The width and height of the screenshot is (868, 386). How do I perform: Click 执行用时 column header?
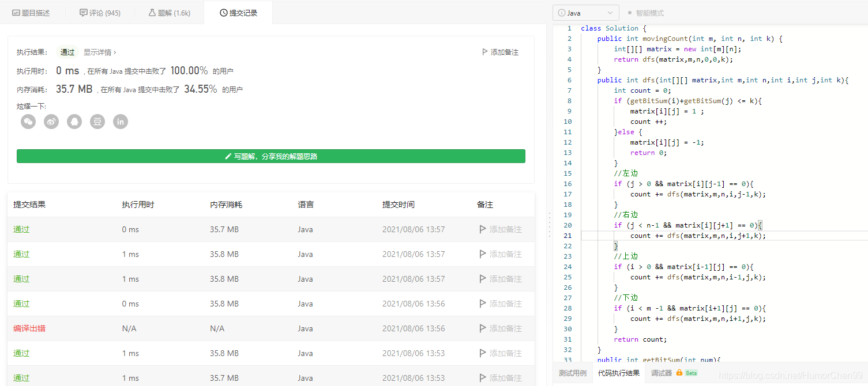point(138,205)
